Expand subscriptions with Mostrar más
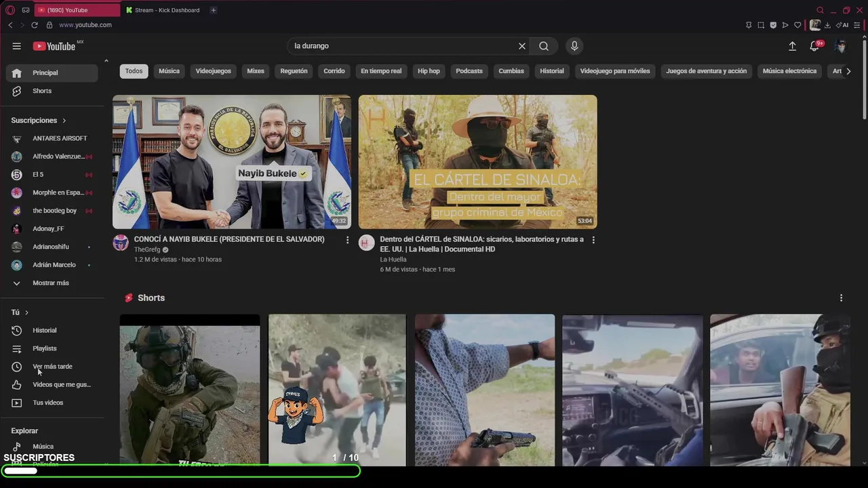This screenshot has width=868, height=488. pos(52,283)
